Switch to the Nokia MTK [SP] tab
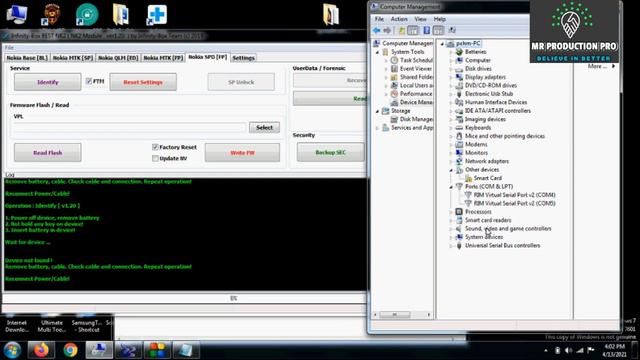 (73, 58)
